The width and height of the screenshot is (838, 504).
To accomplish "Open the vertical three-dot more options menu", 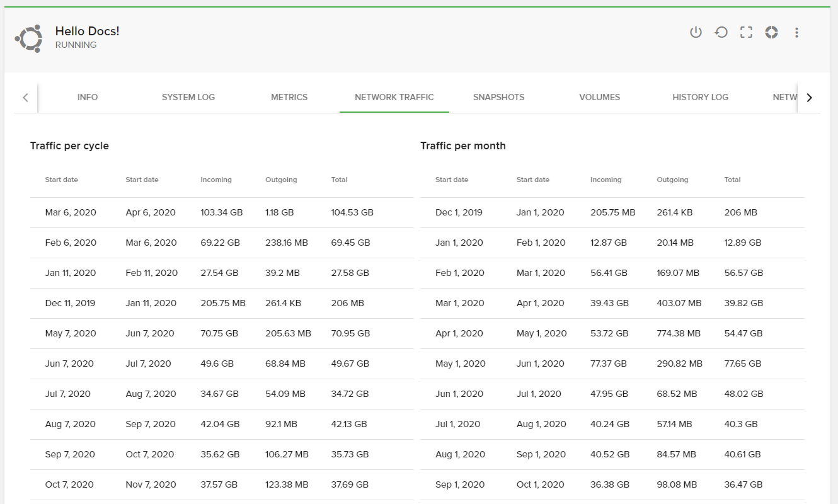I will pyautogui.click(x=796, y=32).
